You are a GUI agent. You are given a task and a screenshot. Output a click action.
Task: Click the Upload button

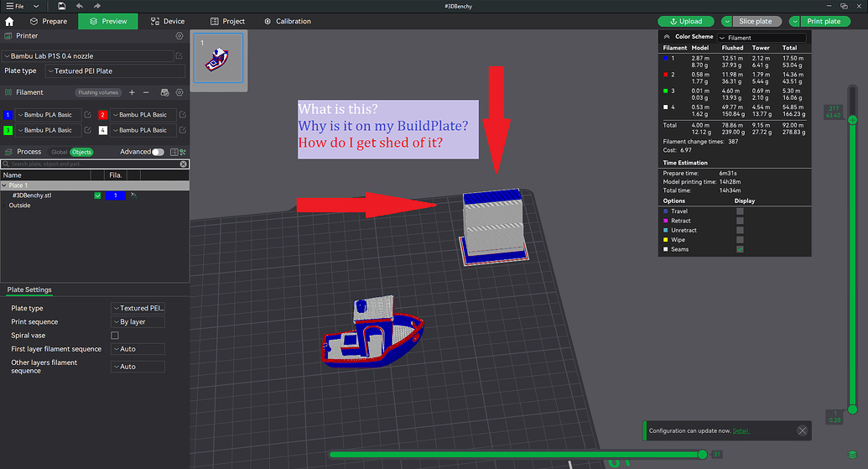tap(686, 21)
